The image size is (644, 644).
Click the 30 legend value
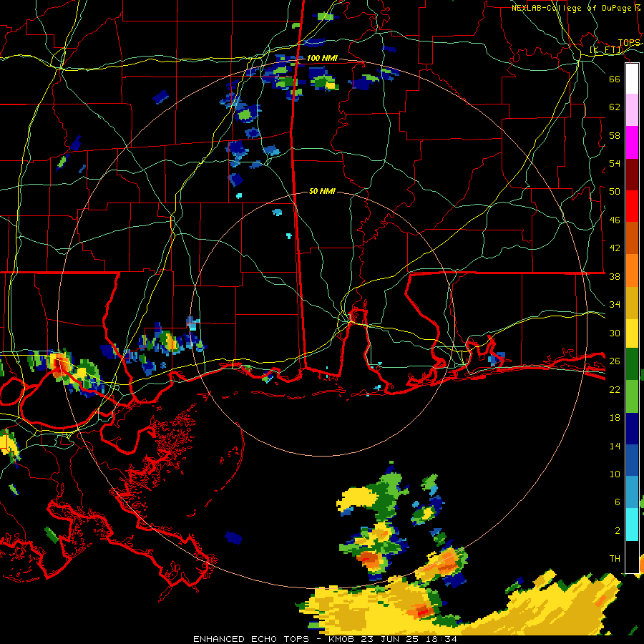pyautogui.click(x=615, y=333)
